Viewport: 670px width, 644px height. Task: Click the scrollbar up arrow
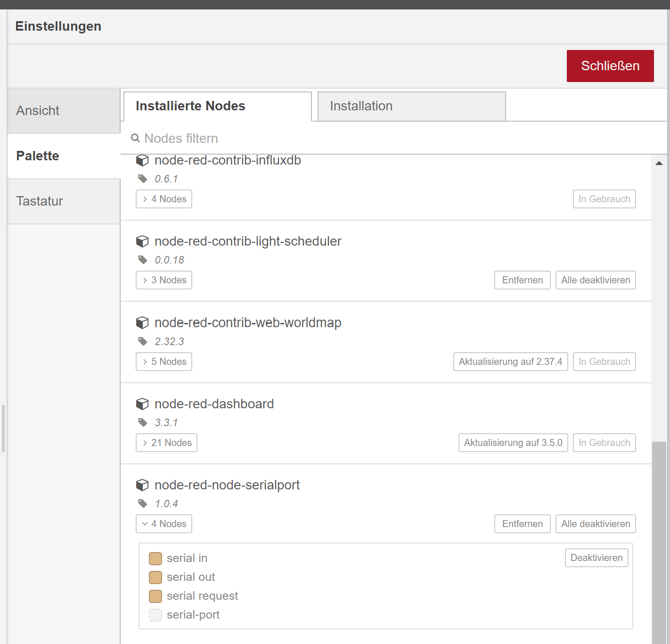click(x=659, y=163)
